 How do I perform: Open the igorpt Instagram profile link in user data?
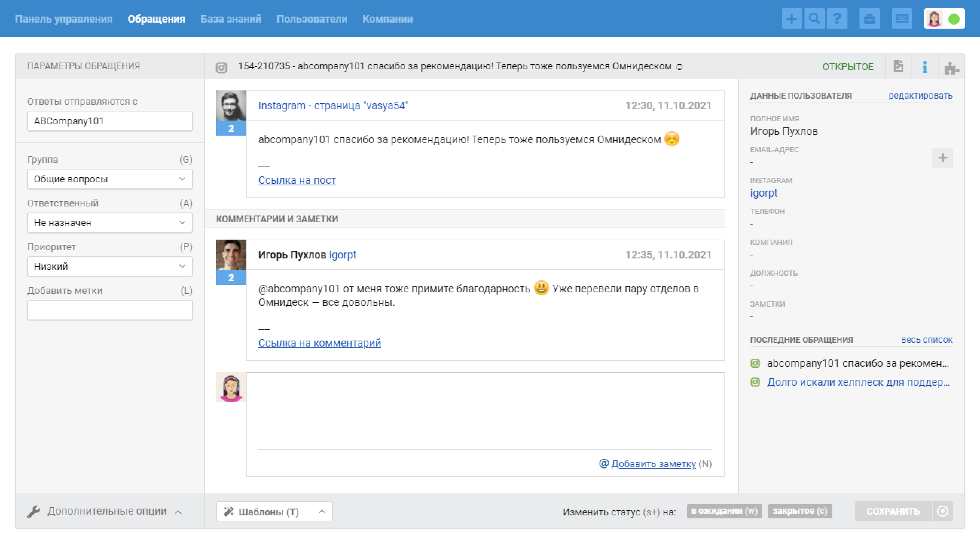pos(763,193)
